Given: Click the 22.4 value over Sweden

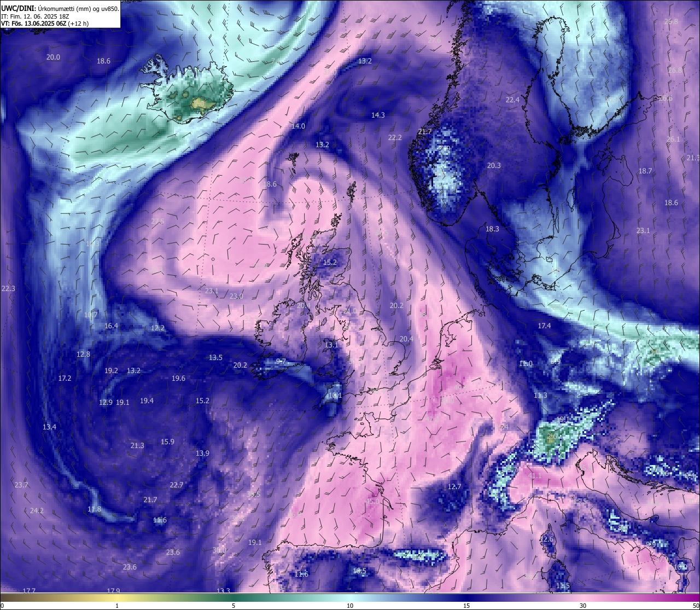Looking at the screenshot, I should click(512, 100).
